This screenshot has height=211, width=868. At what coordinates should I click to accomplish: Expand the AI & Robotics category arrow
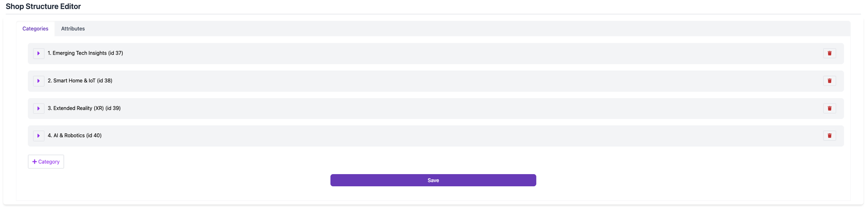coord(39,136)
